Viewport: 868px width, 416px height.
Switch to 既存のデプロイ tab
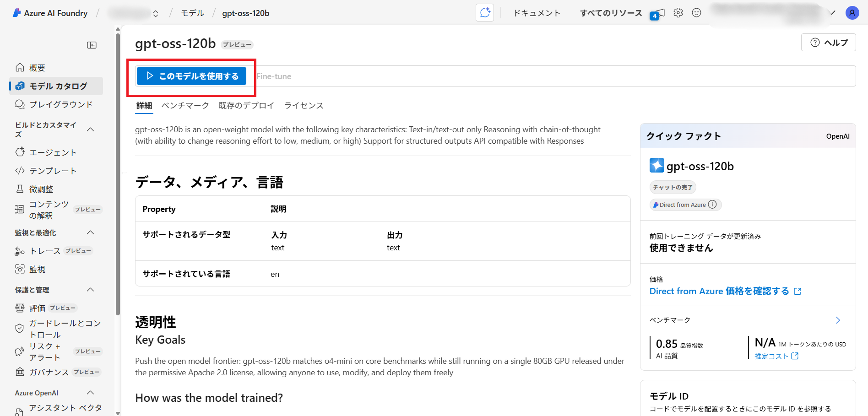click(x=246, y=106)
